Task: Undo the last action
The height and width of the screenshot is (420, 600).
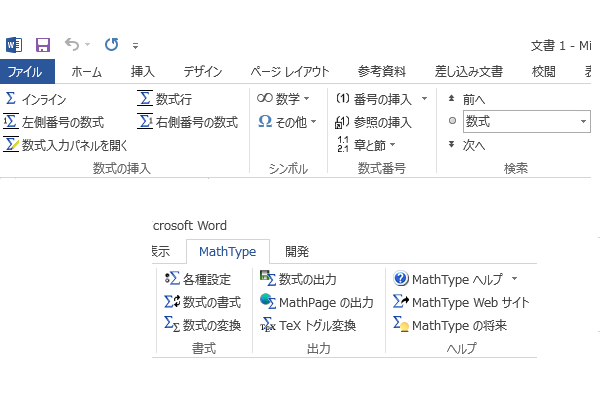Action: [72, 45]
